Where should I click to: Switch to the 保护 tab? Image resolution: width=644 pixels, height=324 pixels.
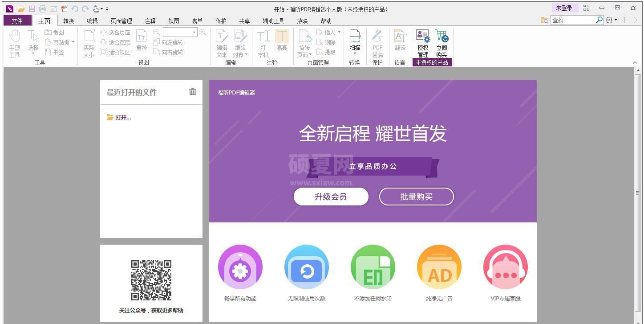[x=221, y=21]
